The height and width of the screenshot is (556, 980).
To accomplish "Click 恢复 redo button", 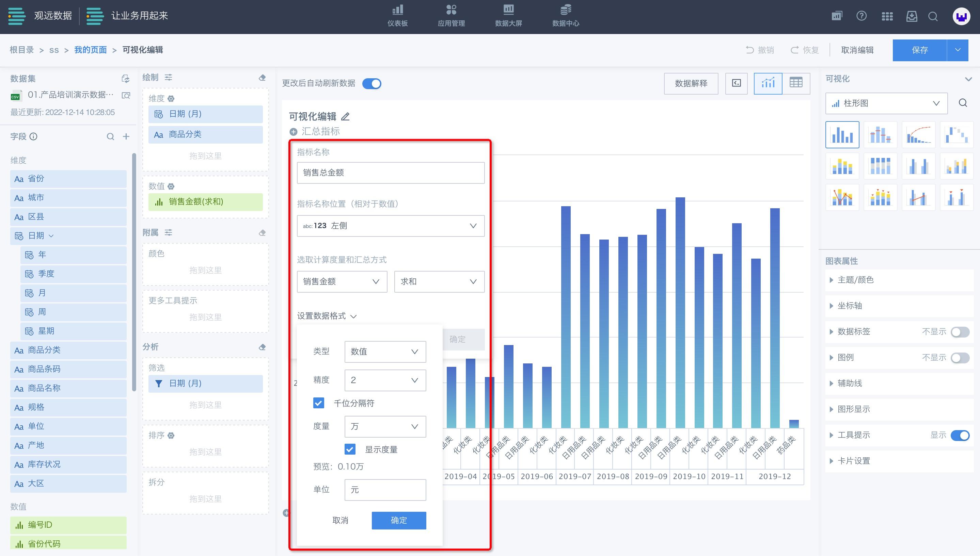I will [x=805, y=50].
